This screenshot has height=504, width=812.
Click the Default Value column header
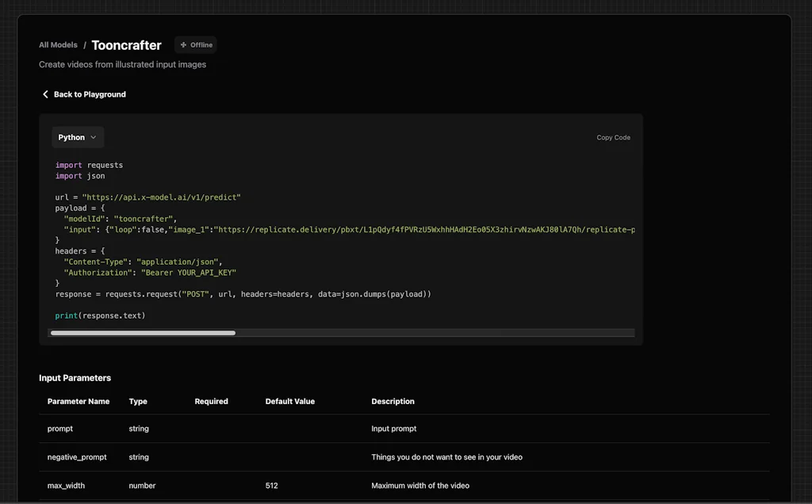coord(289,401)
